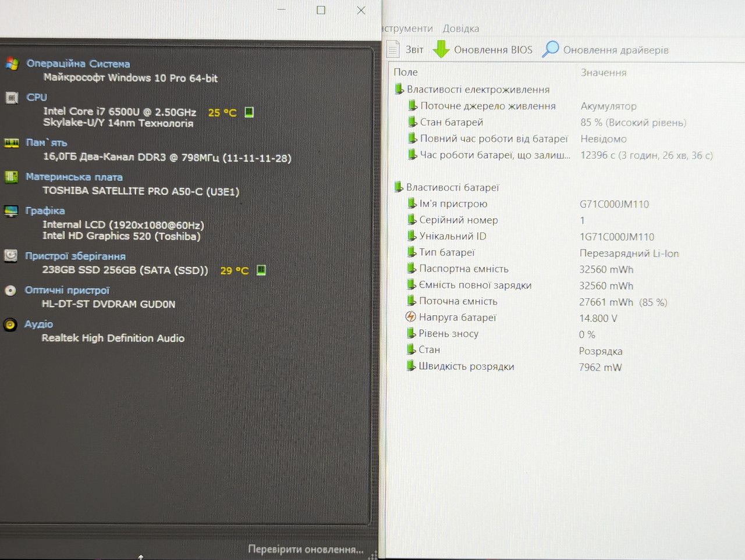Viewport: 745px width, 560px height.
Task: Click the text TOSHIBA SATELLITE PRO A50-C (U3E1)
Action: click(141, 191)
